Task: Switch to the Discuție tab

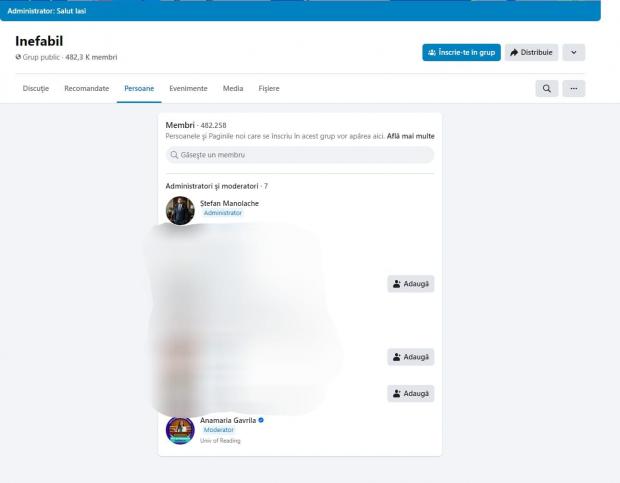Action: pyautogui.click(x=36, y=89)
